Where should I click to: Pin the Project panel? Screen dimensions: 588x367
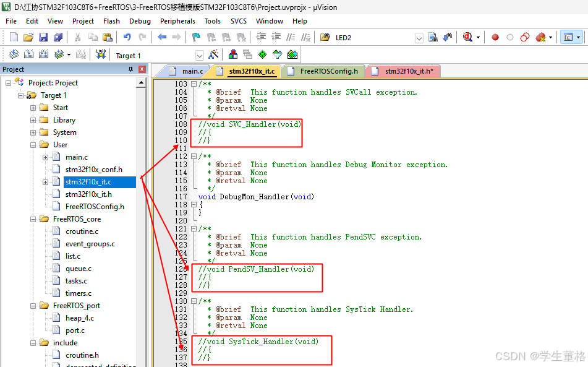pyautogui.click(x=130, y=69)
